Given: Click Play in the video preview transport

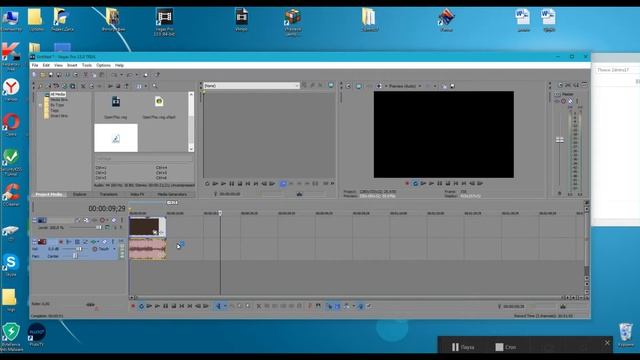Looking at the screenshot, I should point(431,183).
